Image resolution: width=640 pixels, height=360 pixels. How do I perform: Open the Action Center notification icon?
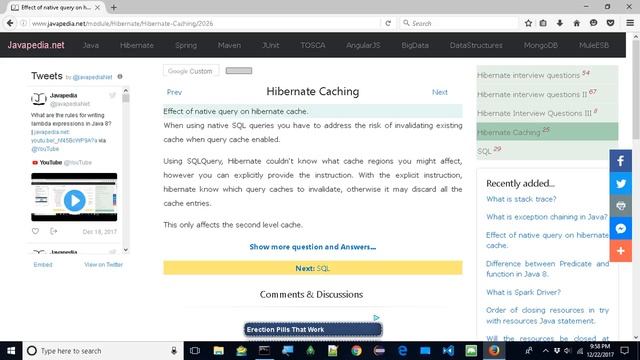(x=624, y=351)
